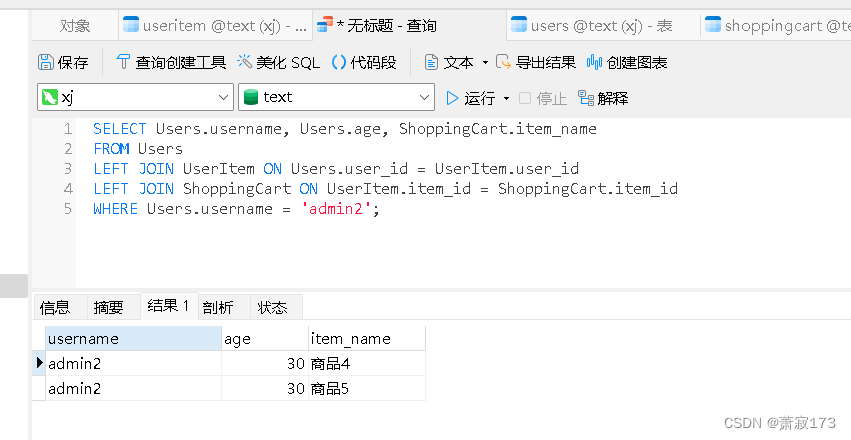Switch to the 对象 tab
The height and width of the screenshot is (440, 851).
(x=75, y=25)
